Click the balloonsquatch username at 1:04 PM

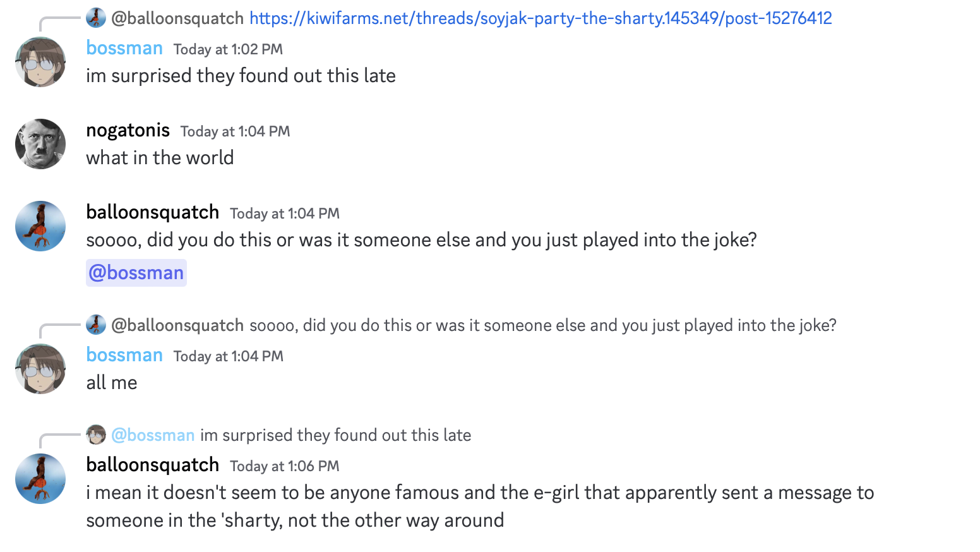(x=153, y=212)
